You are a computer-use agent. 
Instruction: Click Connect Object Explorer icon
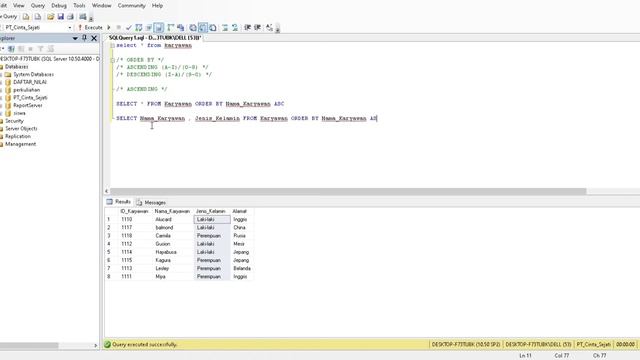coord(11,49)
